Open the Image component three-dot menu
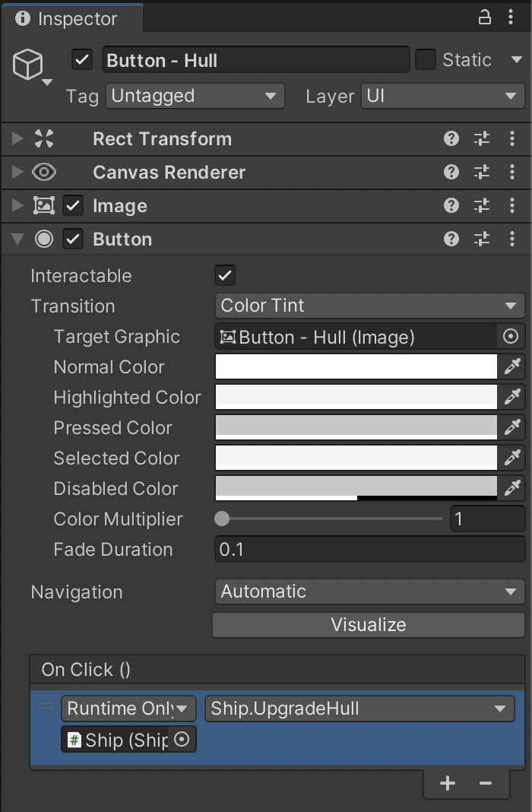This screenshot has height=812, width=532. click(x=512, y=205)
